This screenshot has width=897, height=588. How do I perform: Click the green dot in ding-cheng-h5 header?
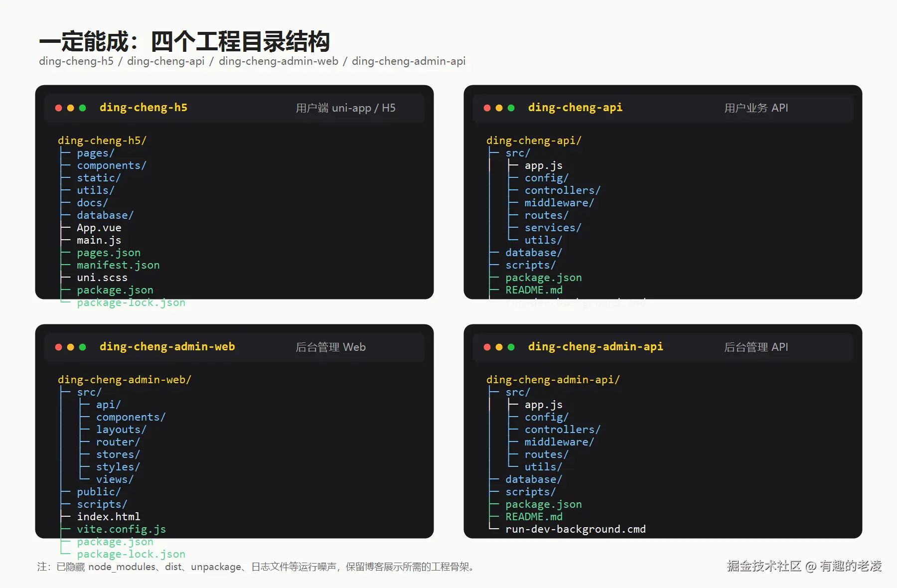(83, 108)
